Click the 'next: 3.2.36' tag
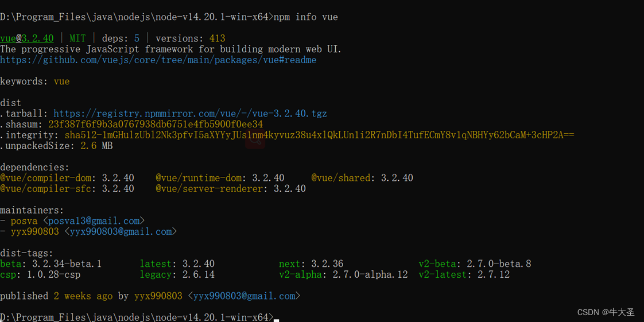The height and width of the screenshot is (322, 644). pos(311,263)
